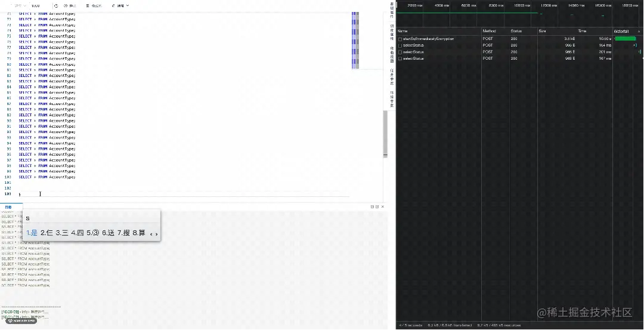Open the first vertical tab 基础属性 in right sidebar
The height and width of the screenshot is (330, 644).
point(392,10)
